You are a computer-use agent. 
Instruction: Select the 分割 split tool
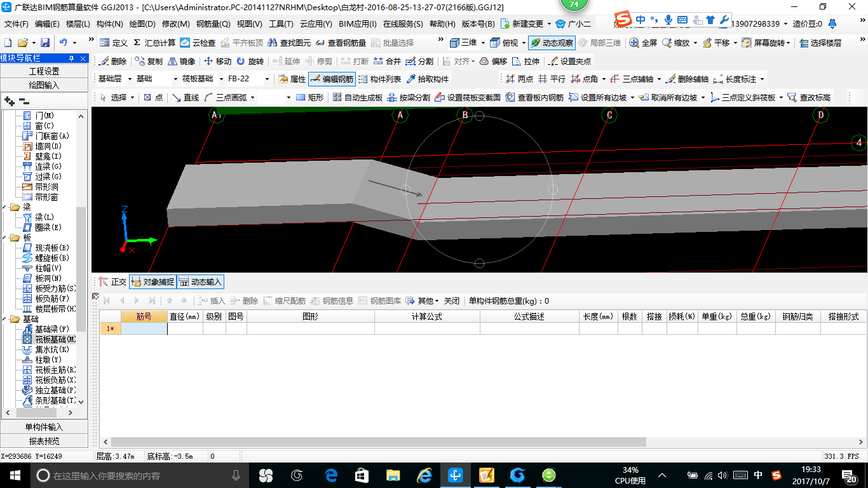421,61
